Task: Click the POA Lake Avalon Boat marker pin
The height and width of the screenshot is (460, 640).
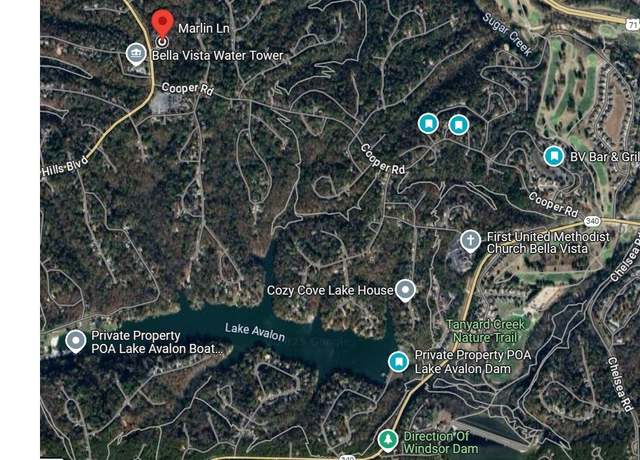Action: click(x=76, y=341)
